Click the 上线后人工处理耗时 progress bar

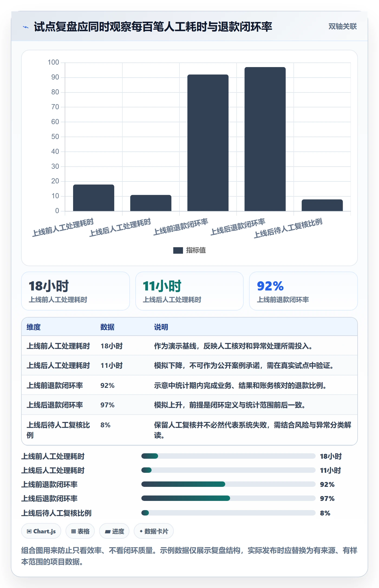click(228, 470)
